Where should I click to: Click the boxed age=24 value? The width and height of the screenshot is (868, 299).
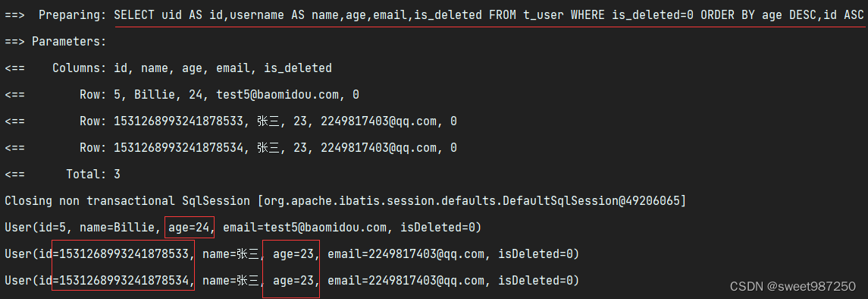(190, 228)
